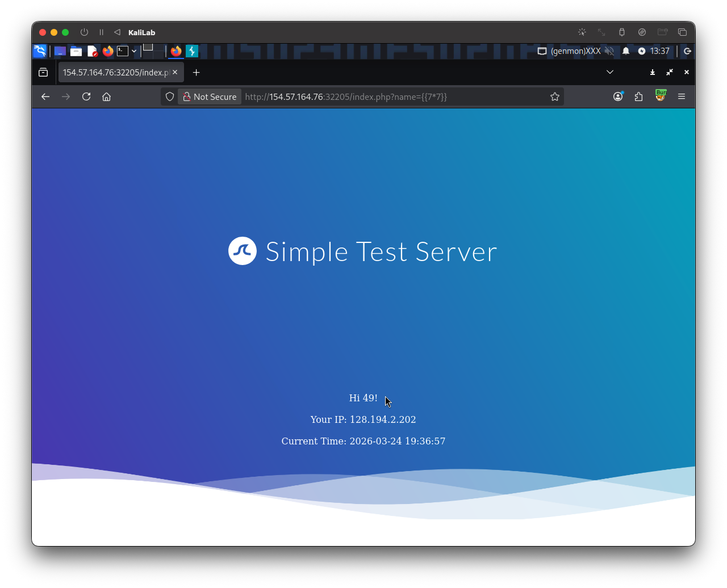Switch to the 154.57.164.76:32205 tab
The width and height of the screenshot is (727, 588).
tap(114, 72)
